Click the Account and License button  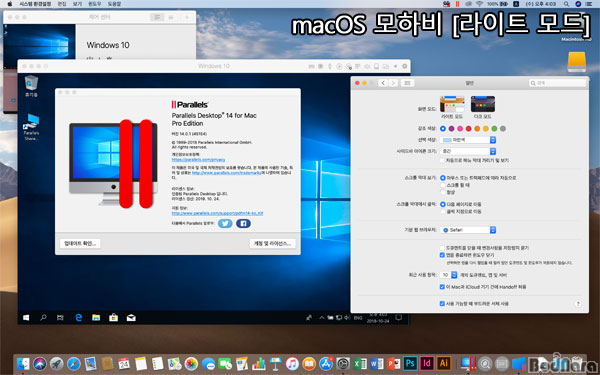point(272,243)
